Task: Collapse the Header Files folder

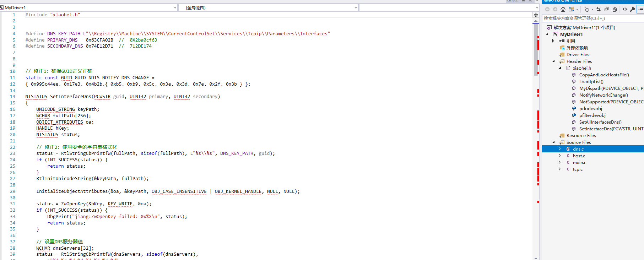Action: pyautogui.click(x=553, y=61)
